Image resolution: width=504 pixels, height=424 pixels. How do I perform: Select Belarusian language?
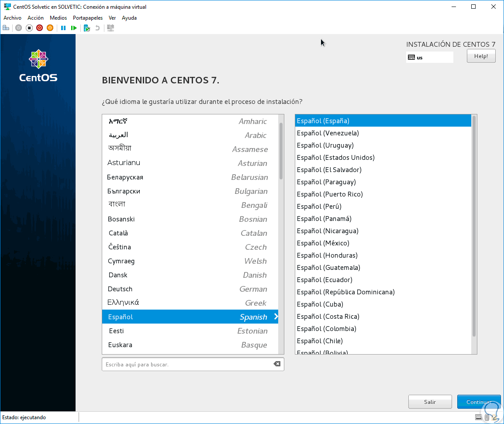point(190,177)
